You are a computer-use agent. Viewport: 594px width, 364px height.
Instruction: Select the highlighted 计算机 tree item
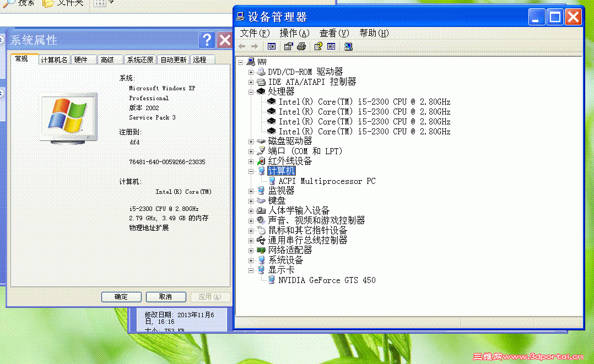(x=281, y=171)
